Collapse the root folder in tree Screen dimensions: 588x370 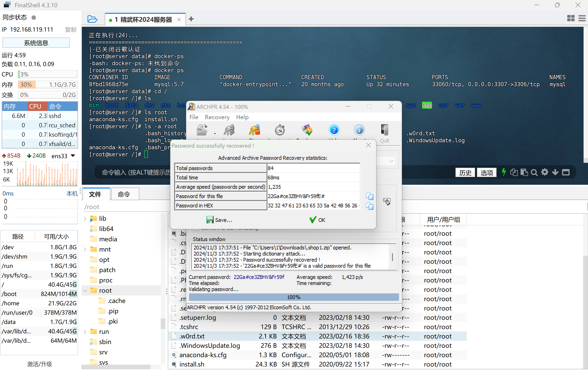coord(85,291)
